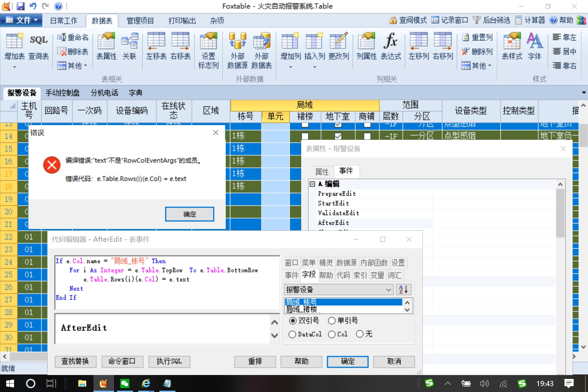This screenshot has height=392, width=588.
Task: Click 设置标志列 icon
Action: (208, 50)
